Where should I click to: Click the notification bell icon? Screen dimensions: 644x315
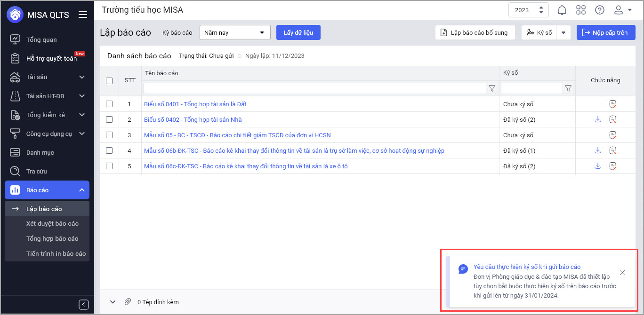click(x=562, y=10)
